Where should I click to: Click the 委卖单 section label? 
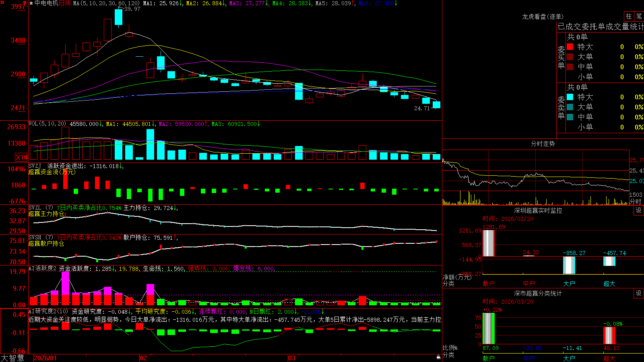click(x=561, y=107)
